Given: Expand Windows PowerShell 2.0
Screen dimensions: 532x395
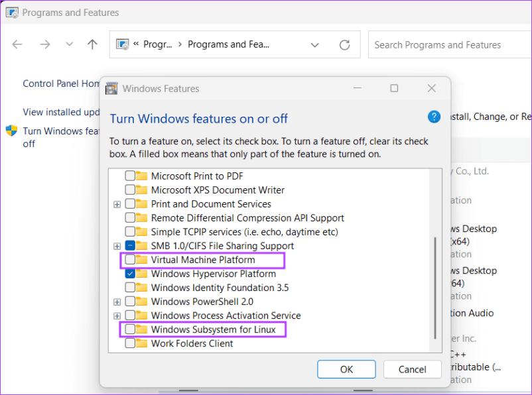Looking at the screenshot, I should (x=117, y=302).
